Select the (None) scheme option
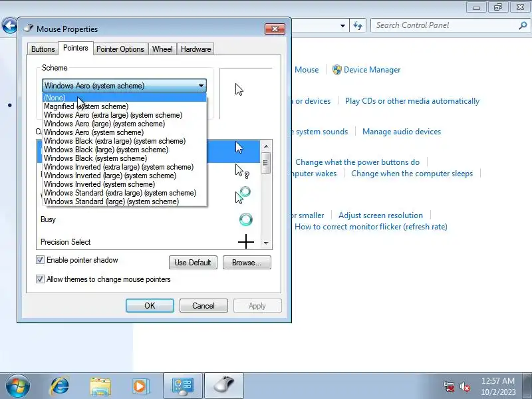Viewport: 532px width, 399px height. coord(124,98)
